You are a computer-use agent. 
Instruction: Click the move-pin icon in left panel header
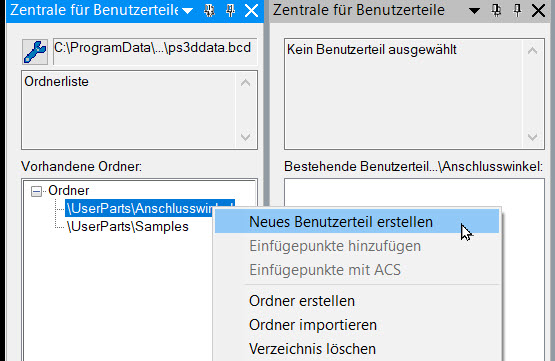pos(210,11)
